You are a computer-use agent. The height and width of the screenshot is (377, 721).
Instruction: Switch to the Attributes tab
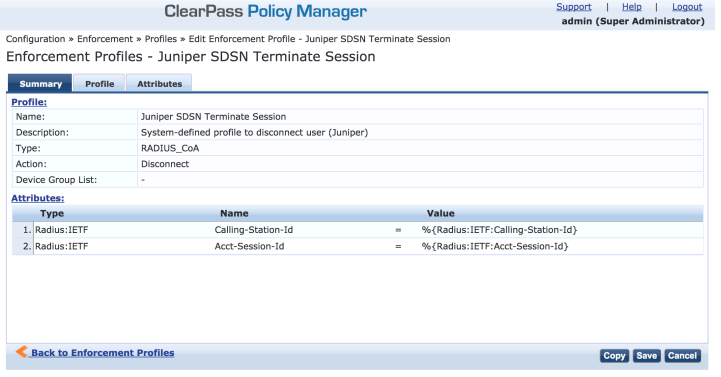(160, 84)
